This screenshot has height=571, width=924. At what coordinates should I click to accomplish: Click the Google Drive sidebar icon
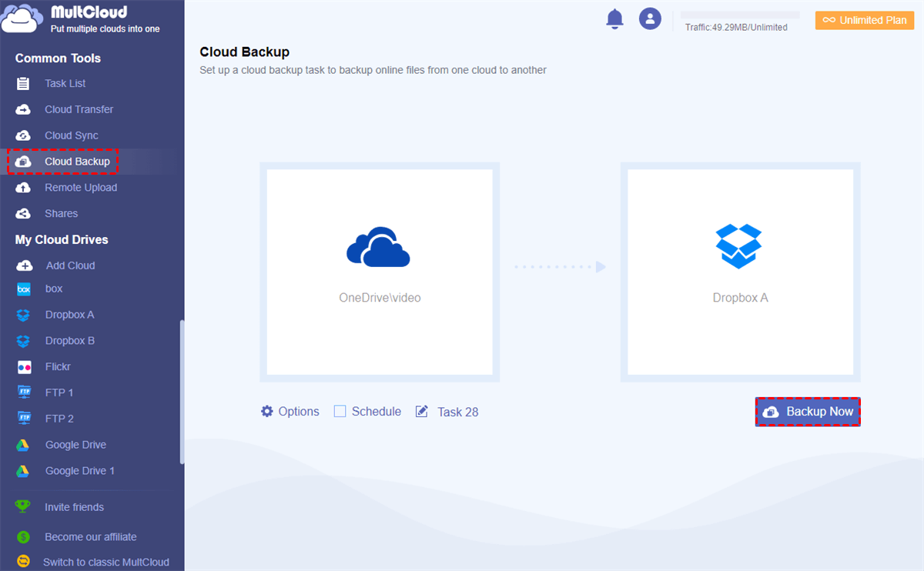pos(24,445)
